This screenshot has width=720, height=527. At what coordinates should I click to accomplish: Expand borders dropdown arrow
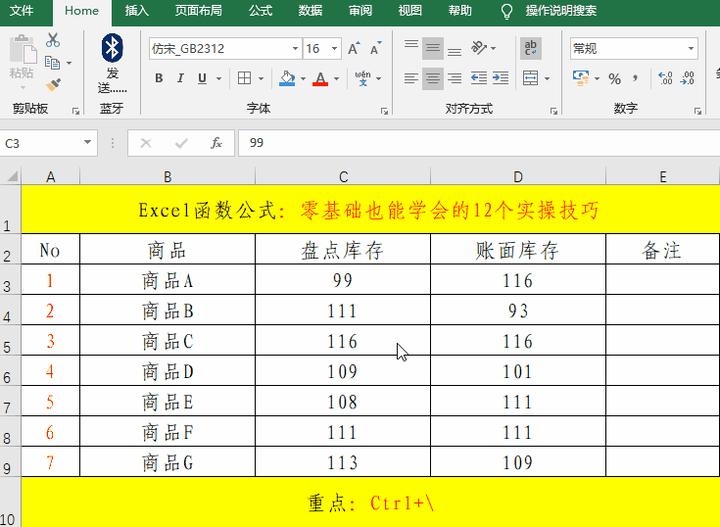[261, 79]
